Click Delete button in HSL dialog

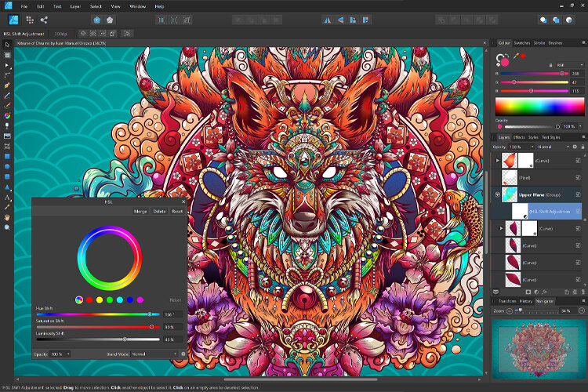(x=159, y=212)
